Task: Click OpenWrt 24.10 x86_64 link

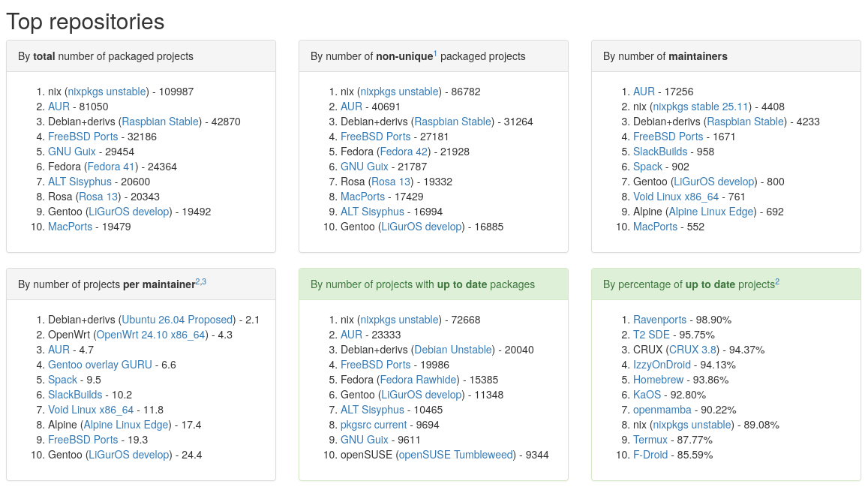Action: coord(150,335)
